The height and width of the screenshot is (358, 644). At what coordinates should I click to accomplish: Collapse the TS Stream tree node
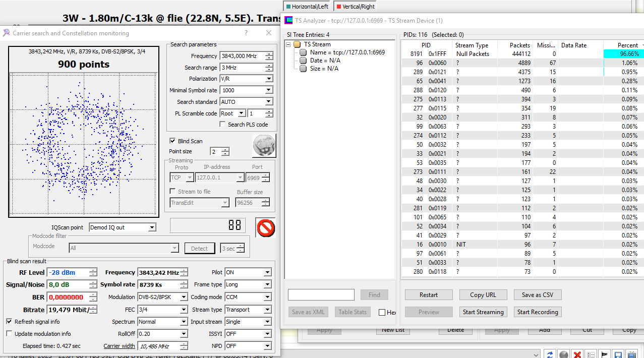coord(289,44)
